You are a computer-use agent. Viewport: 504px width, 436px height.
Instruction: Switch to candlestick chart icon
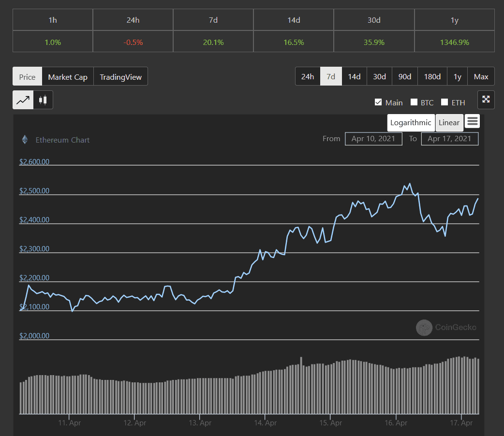(x=43, y=100)
